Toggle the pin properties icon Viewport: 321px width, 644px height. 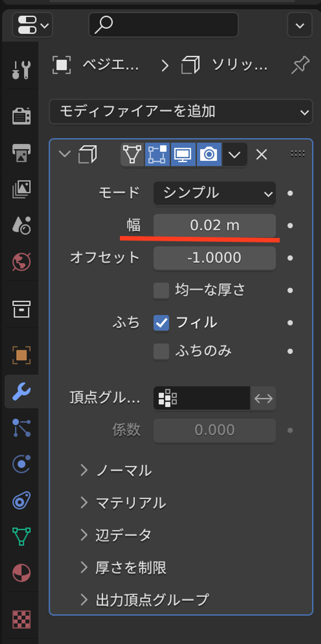click(300, 65)
